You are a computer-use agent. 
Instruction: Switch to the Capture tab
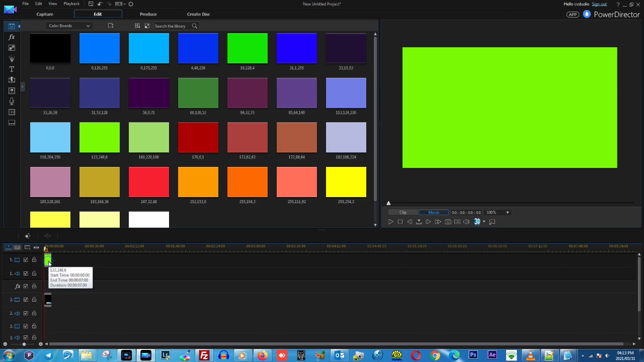tap(44, 14)
